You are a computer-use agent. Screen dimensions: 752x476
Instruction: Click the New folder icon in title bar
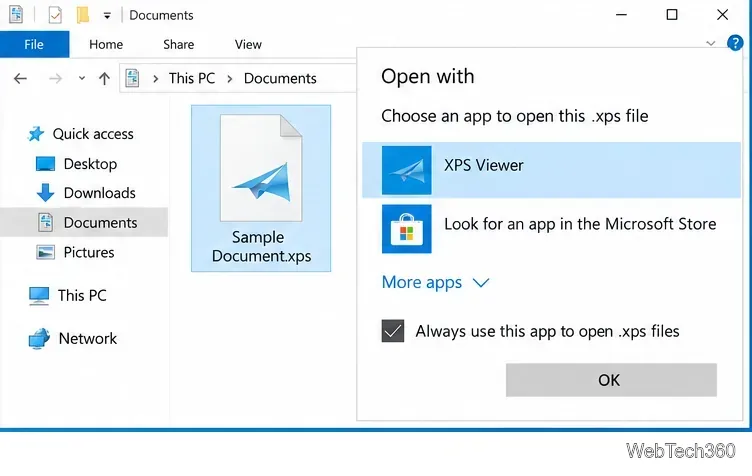(x=83, y=15)
